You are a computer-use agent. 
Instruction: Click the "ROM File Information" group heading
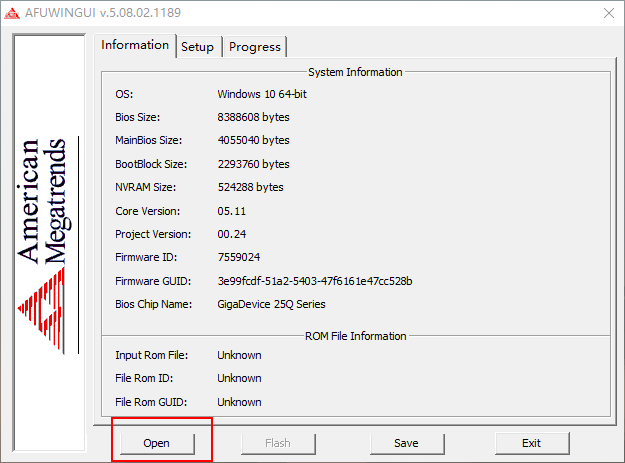(x=356, y=336)
